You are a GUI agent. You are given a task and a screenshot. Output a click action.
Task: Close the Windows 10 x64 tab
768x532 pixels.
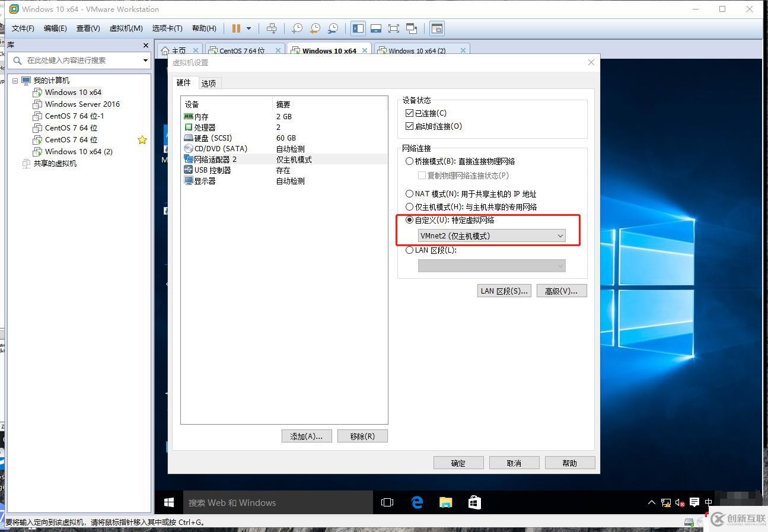point(365,50)
